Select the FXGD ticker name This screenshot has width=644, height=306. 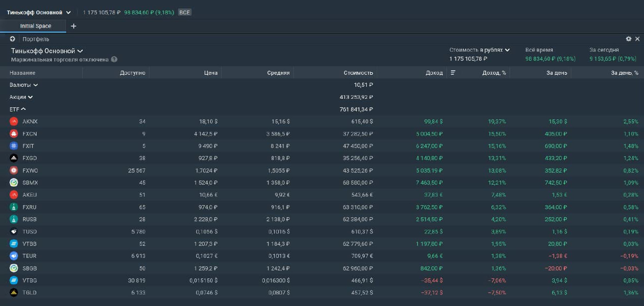tap(30, 158)
